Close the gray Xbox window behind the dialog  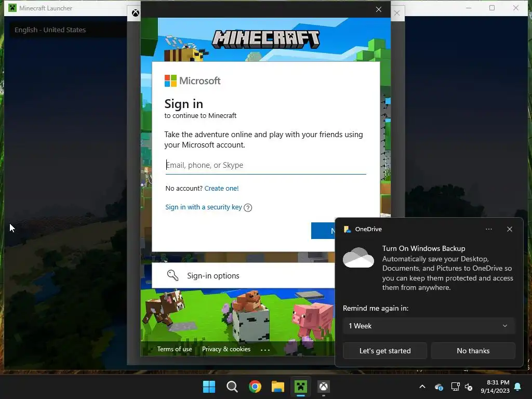[x=397, y=13]
